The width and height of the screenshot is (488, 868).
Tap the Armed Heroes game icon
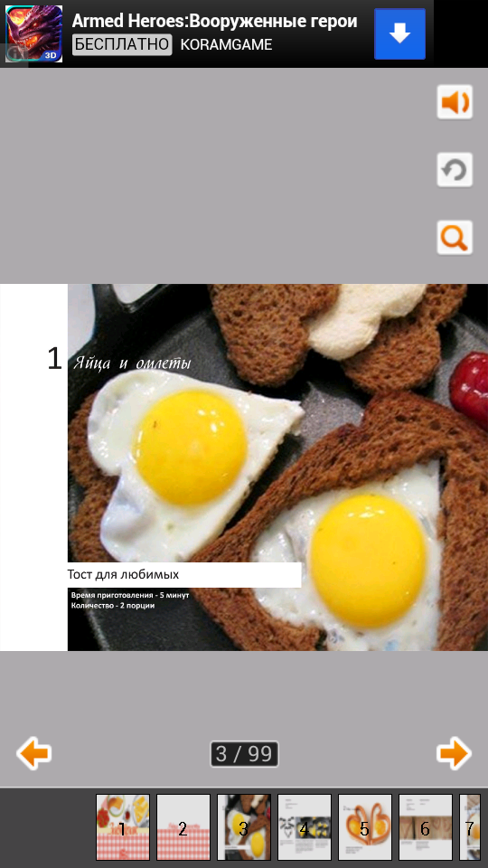[x=33, y=33]
